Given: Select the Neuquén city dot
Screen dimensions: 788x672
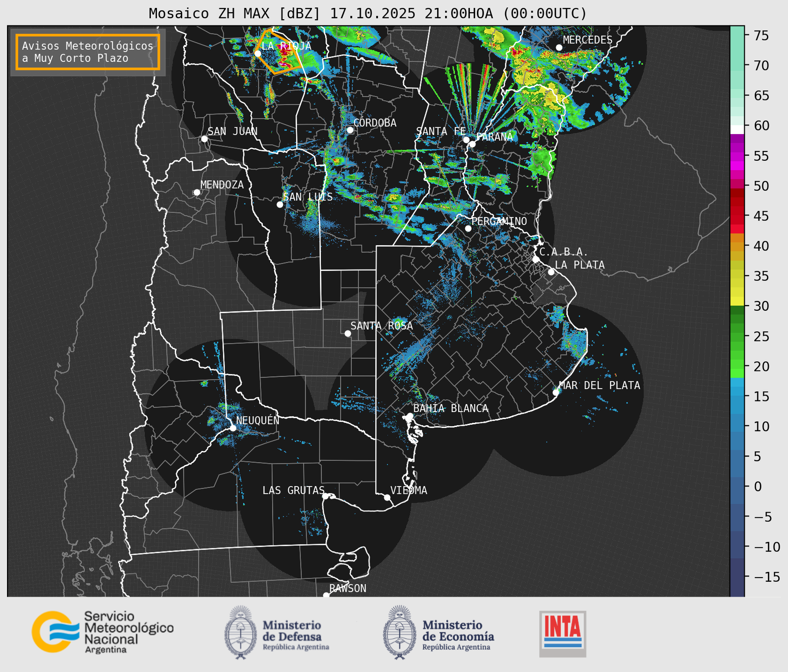Looking at the screenshot, I should pyautogui.click(x=233, y=428).
